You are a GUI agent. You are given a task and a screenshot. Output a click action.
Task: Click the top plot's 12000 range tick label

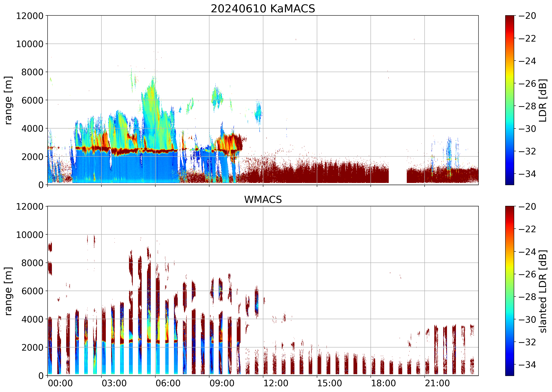[x=30, y=16]
